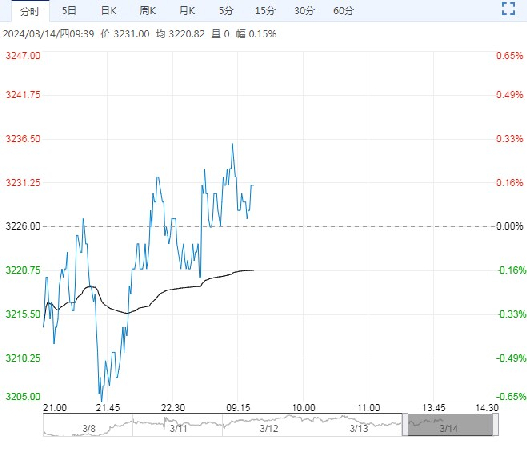
Task: Select the 日K chart tab
Action: point(108,11)
